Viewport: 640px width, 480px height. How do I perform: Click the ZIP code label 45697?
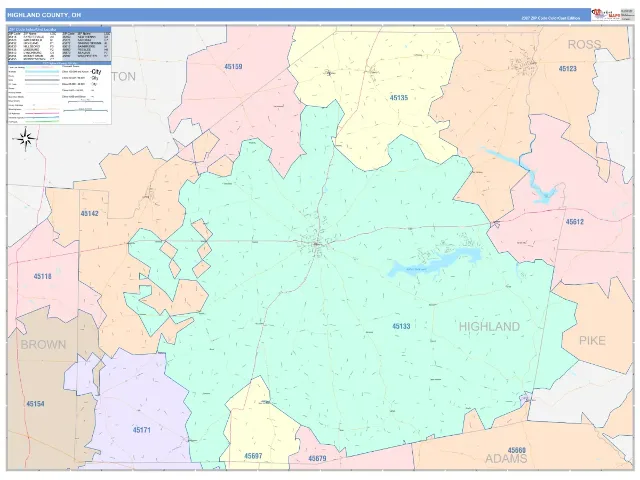(253, 456)
